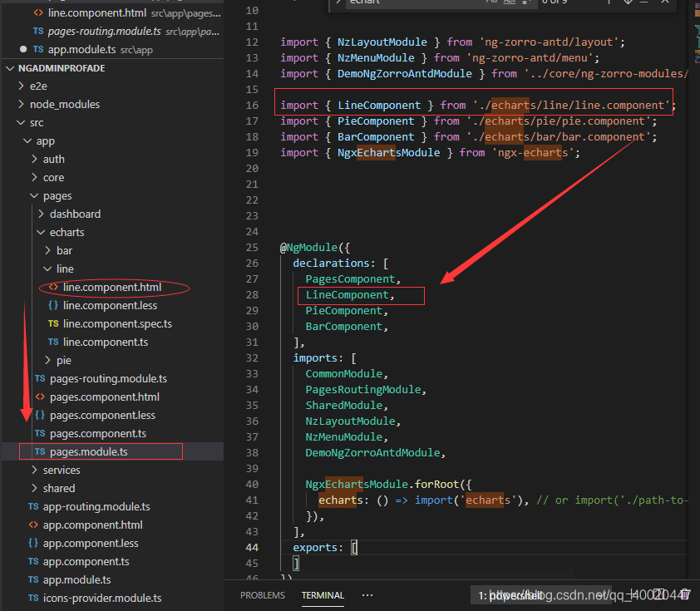Expand the services folder
Image resolution: width=700 pixels, height=611 pixels.
point(34,470)
